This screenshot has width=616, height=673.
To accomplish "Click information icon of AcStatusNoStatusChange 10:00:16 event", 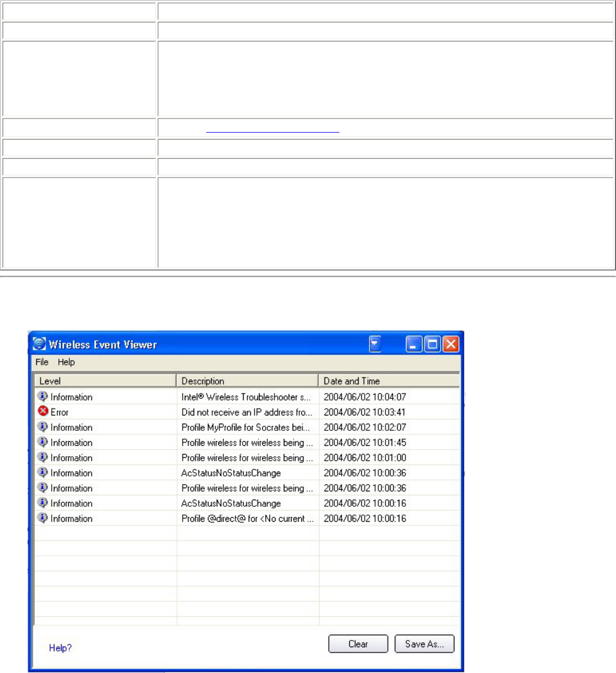I will 43,502.
